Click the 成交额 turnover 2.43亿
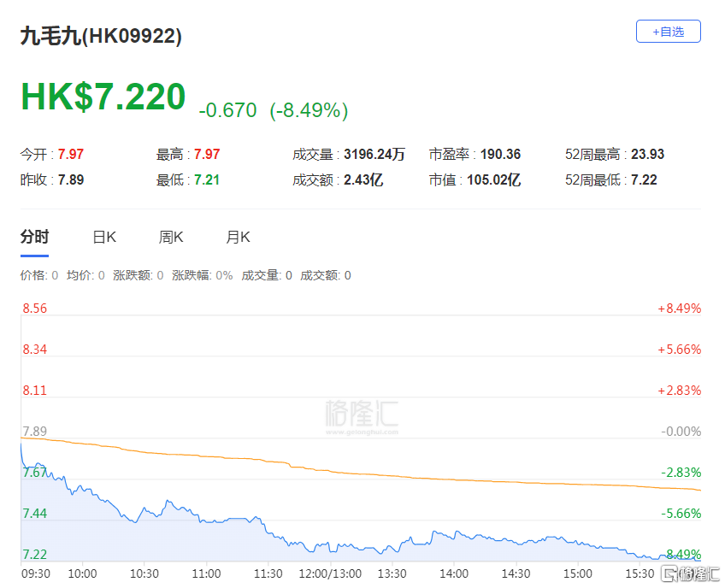725x588 pixels. point(363,179)
